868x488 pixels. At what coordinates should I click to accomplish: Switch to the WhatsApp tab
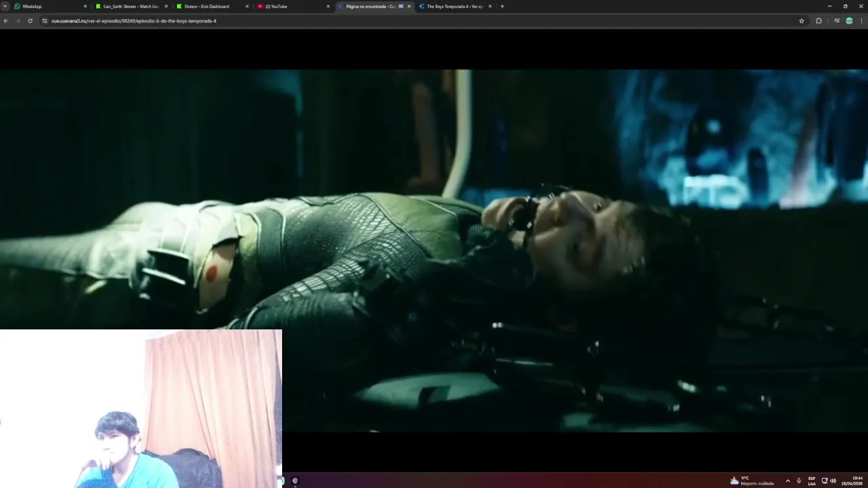point(52,6)
